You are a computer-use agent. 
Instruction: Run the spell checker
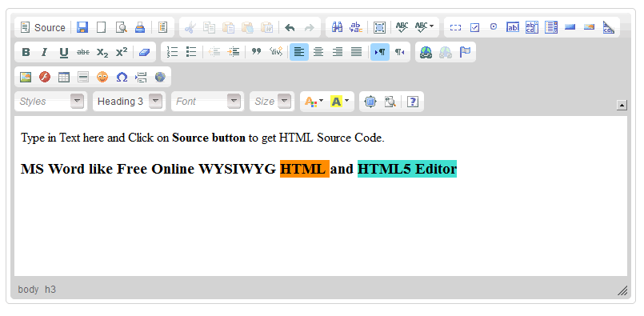point(402,27)
